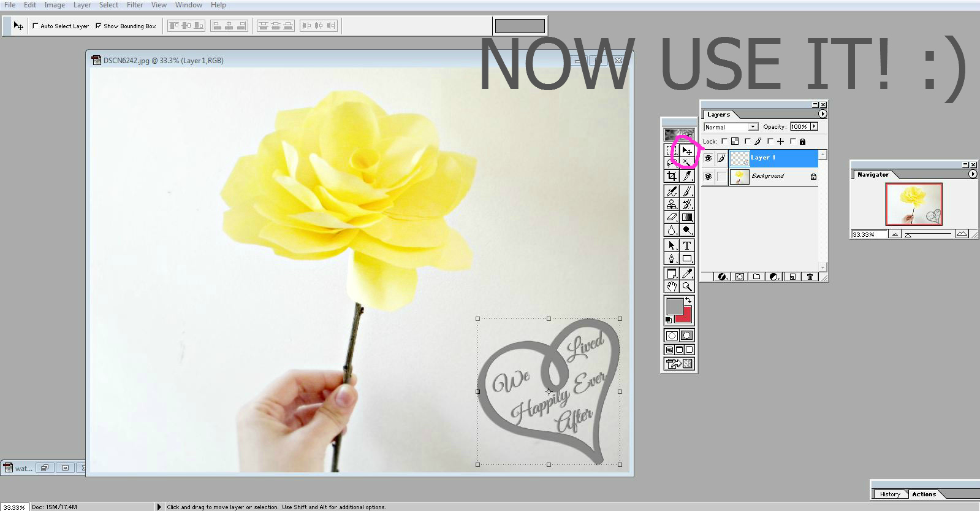Toggle Lock image pixels checkbox

pos(747,141)
